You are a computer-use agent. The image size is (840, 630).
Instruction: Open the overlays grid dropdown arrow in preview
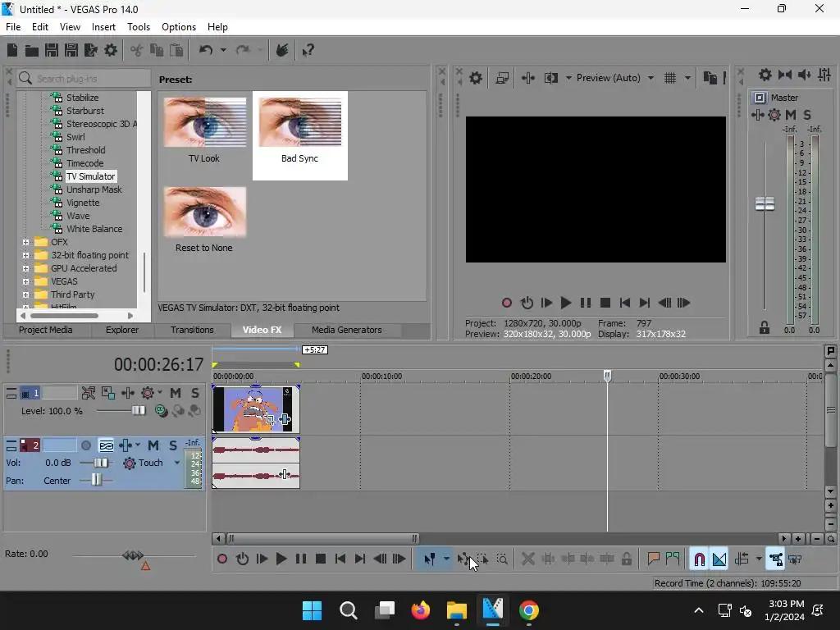click(688, 78)
